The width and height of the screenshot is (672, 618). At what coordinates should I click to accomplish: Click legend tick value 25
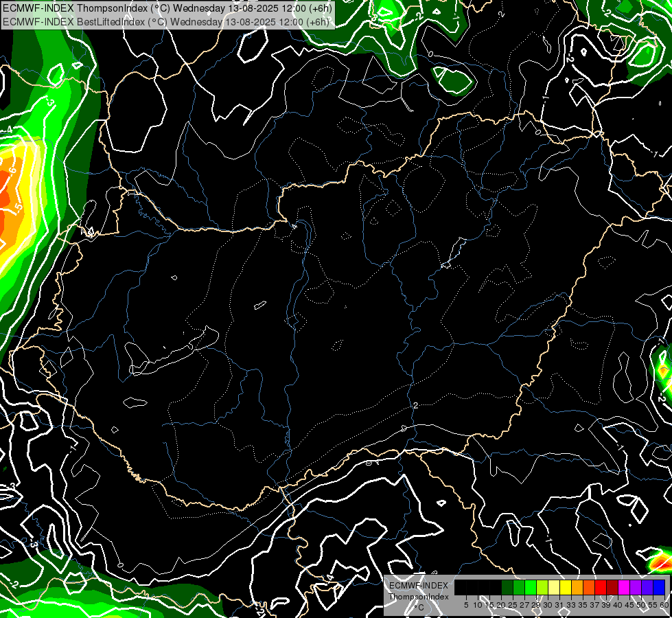pos(513,605)
